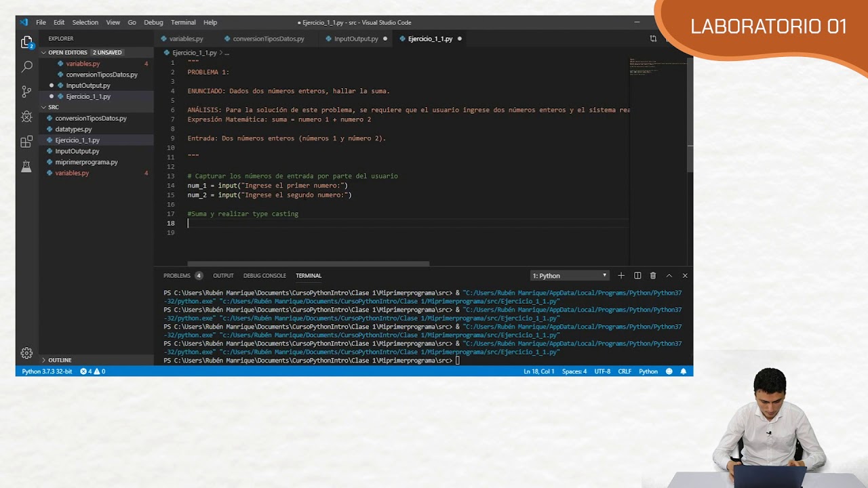This screenshot has width=868, height=488.
Task: Click 'Ln 18, Col 1' in status bar
Action: [539, 371]
